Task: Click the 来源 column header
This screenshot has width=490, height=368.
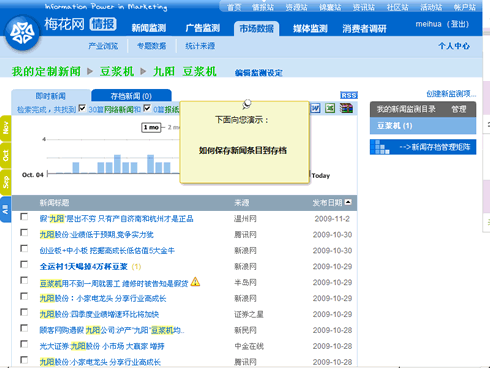Action: pos(242,203)
